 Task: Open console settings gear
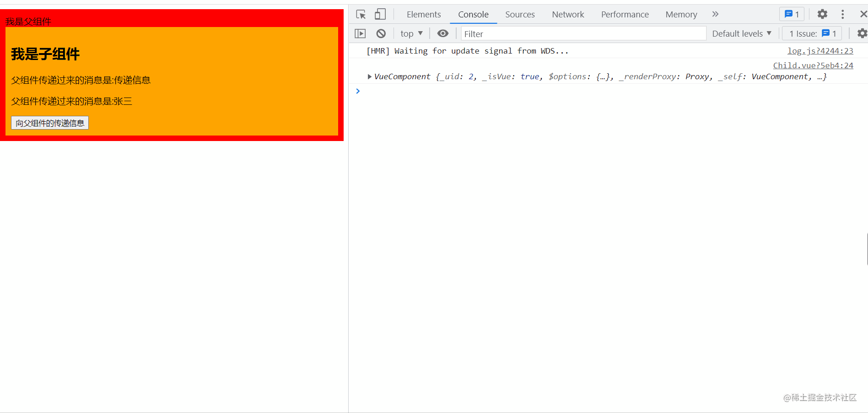tap(862, 33)
